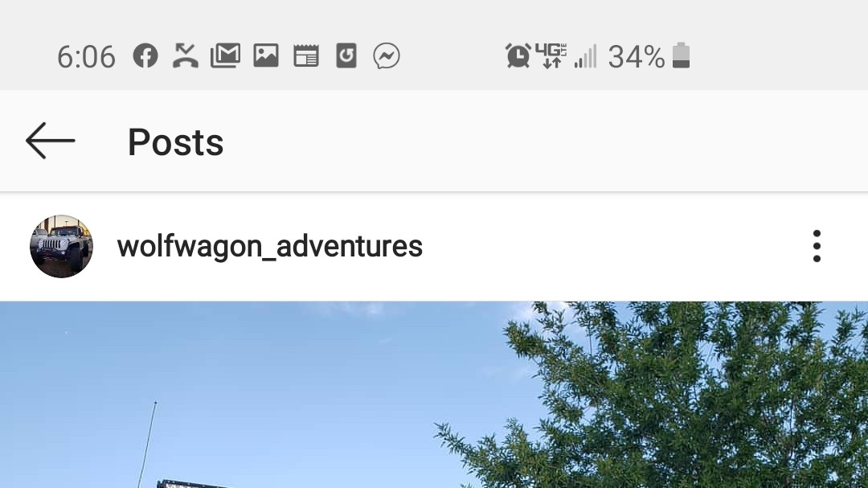Screen dimensions: 868x488
Task: Tap the Messenger notification icon
Action: tap(387, 56)
